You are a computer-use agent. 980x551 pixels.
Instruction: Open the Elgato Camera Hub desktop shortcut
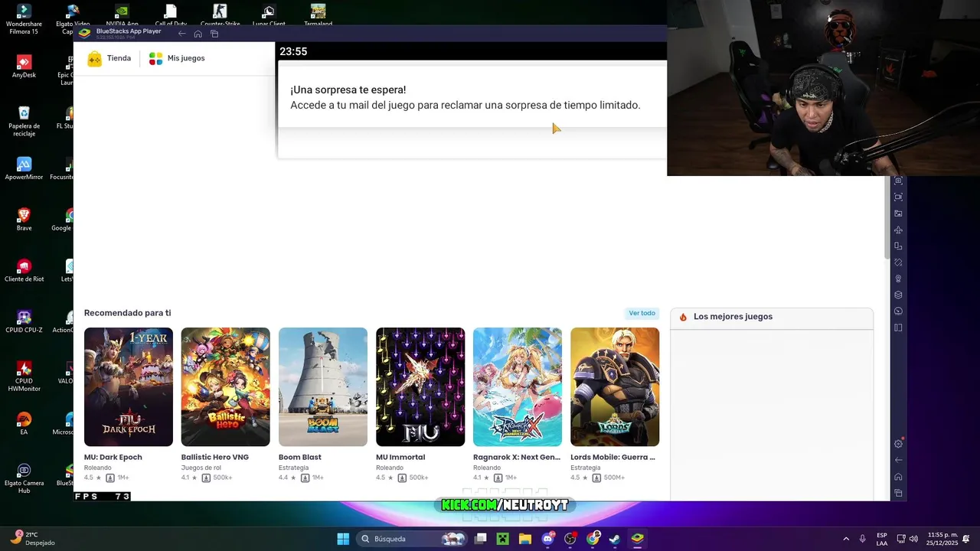pos(24,478)
